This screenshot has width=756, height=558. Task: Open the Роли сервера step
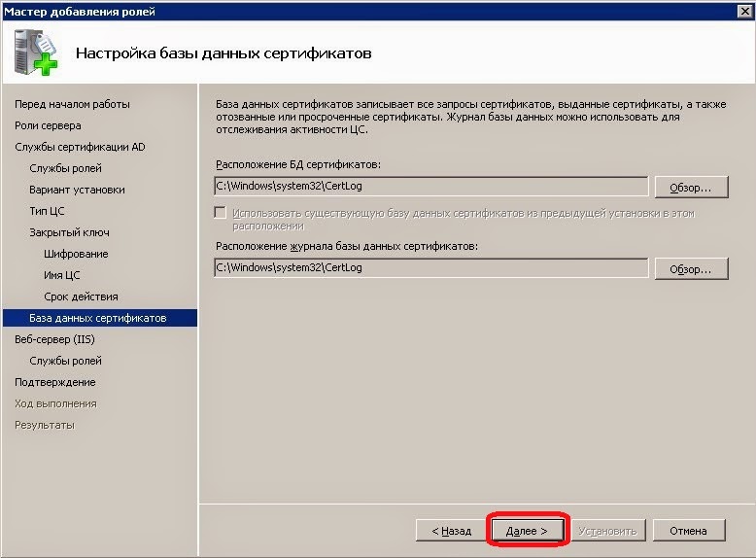pyautogui.click(x=48, y=125)
